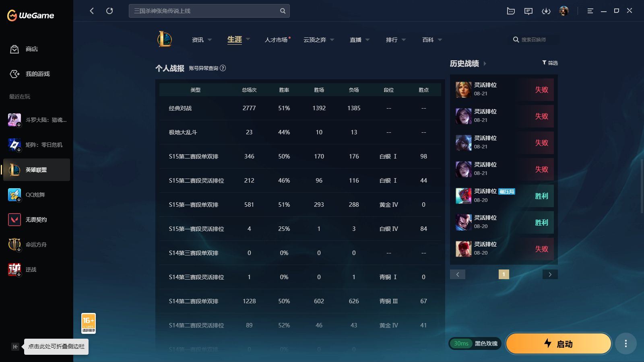Select 无畏契约 in the game list
The image size is (644, 362).
(36, 220)
